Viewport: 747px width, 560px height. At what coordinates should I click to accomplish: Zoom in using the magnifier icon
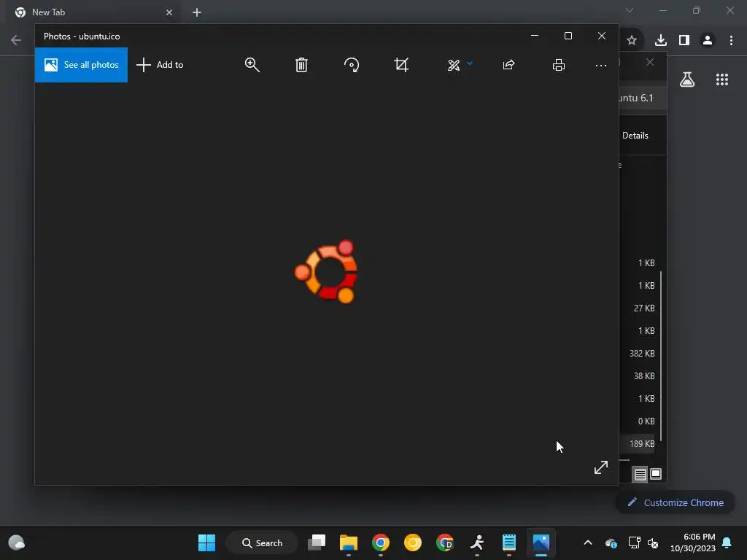(x=252, y=65)
